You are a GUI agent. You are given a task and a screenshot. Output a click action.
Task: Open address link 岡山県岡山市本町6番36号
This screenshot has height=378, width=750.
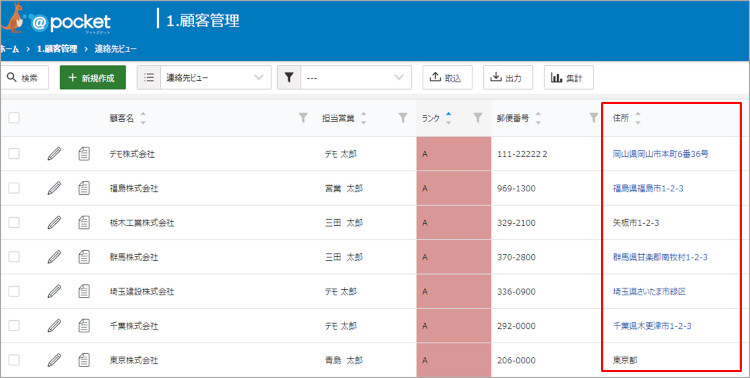pos(661,154)
